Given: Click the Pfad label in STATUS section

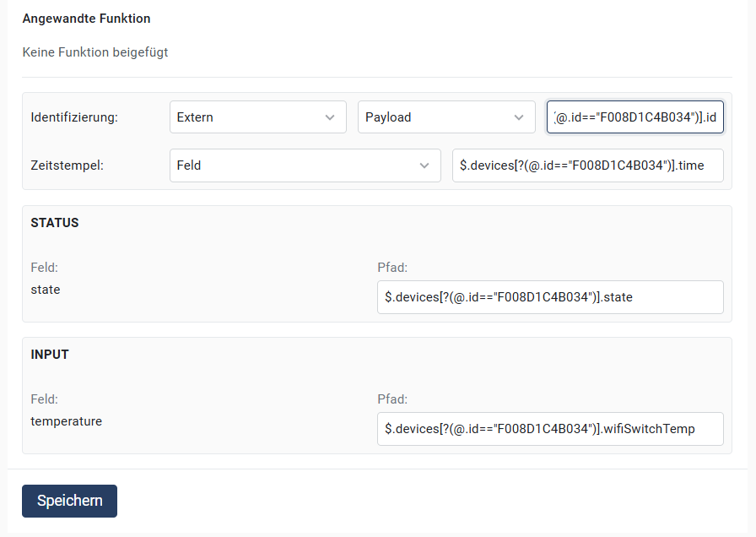Looking at the screenshot, I should click(x=392, y=268).
